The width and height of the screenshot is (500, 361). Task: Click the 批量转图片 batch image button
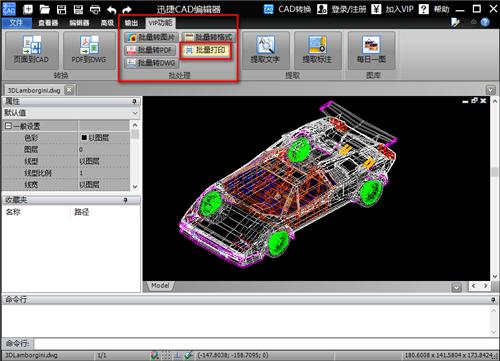152,37
